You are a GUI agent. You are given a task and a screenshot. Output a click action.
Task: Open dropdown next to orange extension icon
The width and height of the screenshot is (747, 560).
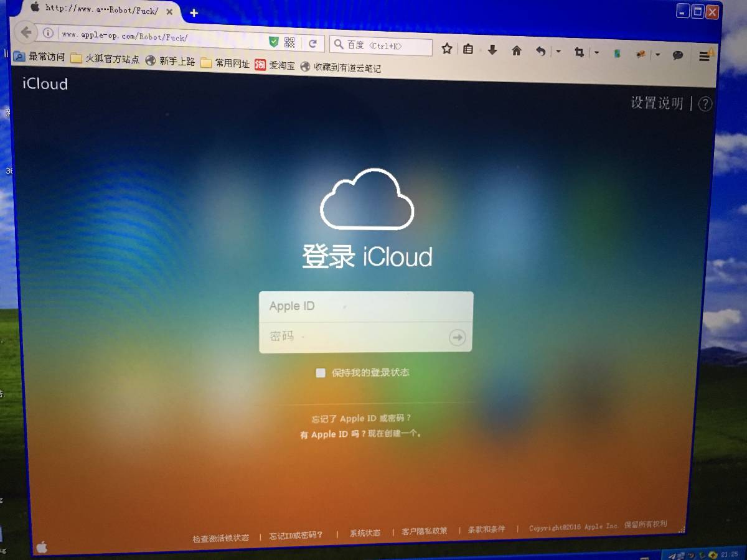coord(657,55)
